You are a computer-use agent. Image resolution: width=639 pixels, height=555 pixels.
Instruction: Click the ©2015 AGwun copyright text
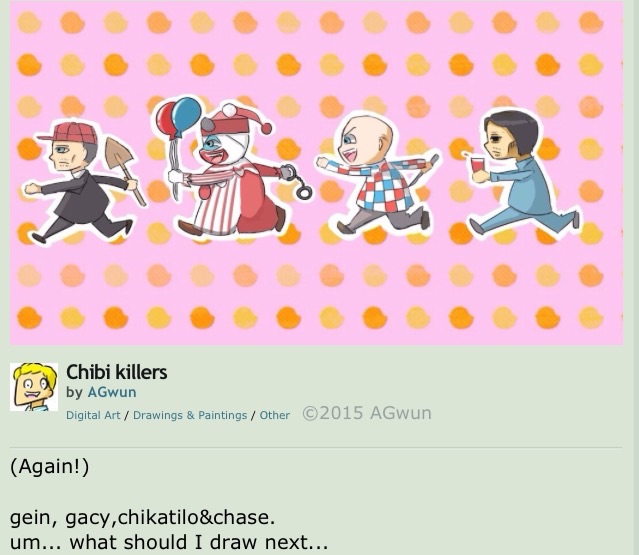[367, 413]
